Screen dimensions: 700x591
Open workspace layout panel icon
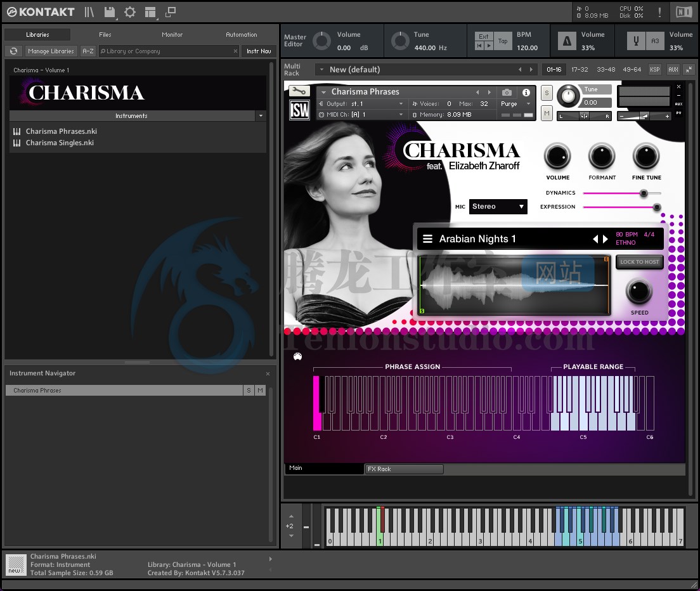coord(150,13)
